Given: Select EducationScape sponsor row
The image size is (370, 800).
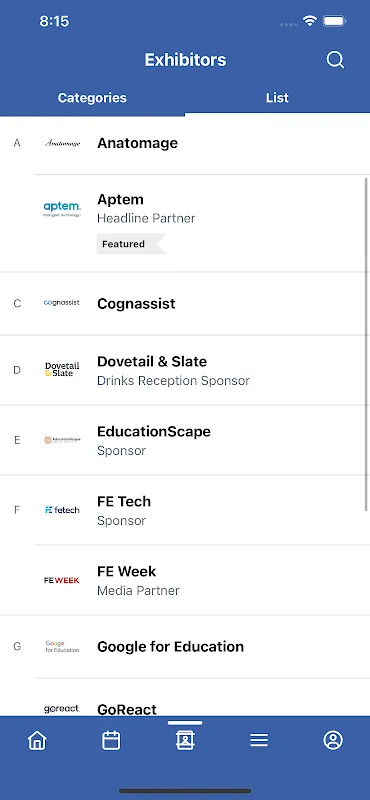Looking at the screenshot, I should (185, 440).
